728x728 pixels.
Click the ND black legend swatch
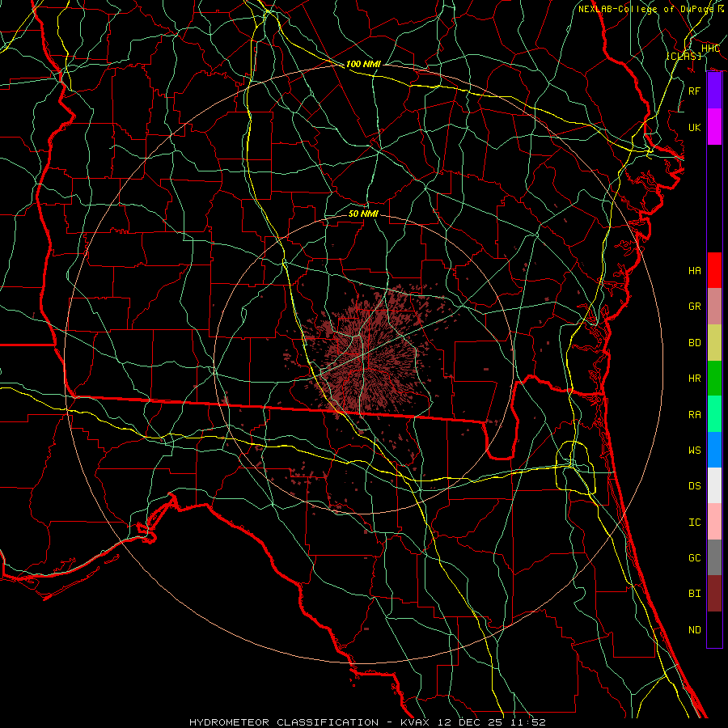714,629
